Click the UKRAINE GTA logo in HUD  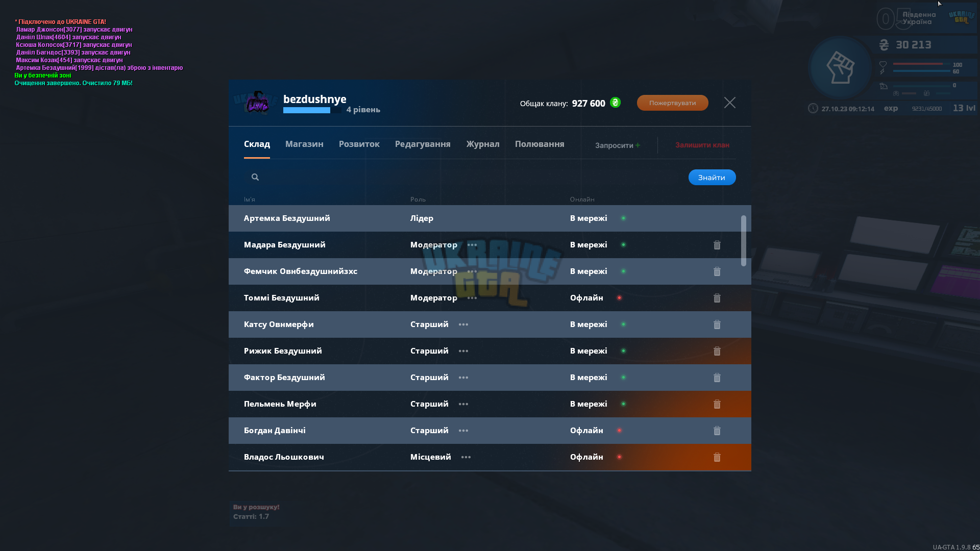pos(962,17)
